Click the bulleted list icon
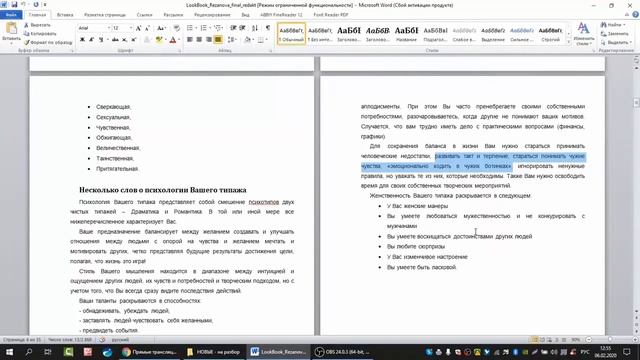The image size is (640, 360). 191,28
